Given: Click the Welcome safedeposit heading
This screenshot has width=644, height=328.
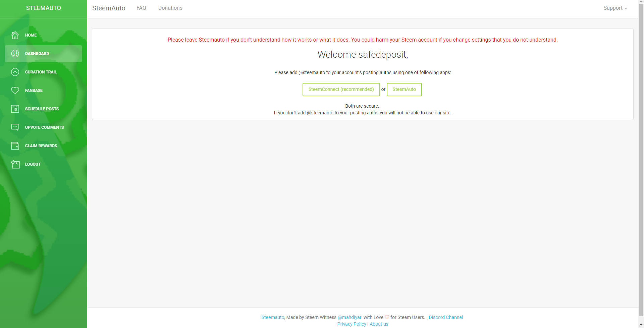Looking at the screenshot, I should point(363,55).
